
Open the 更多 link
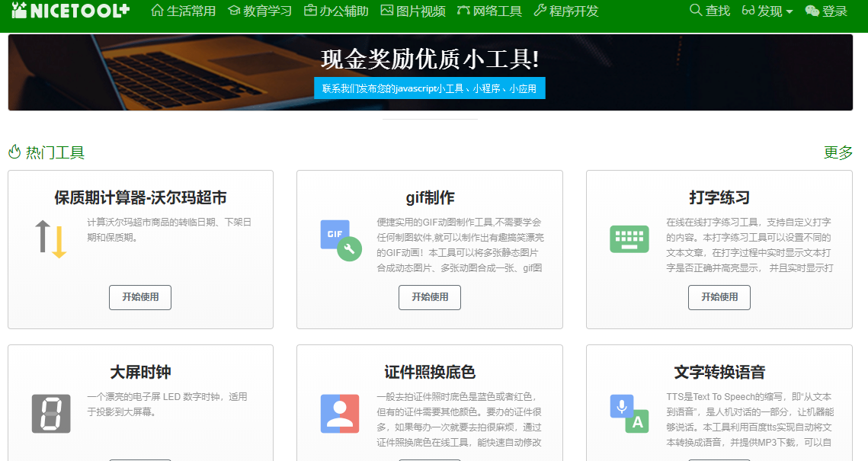[838, 152]
